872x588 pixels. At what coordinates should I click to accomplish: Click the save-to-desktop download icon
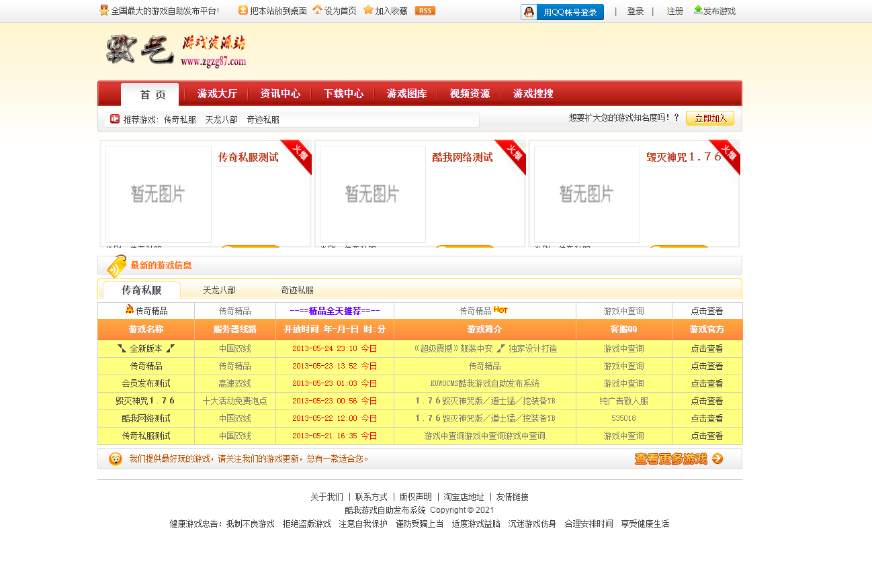coord(243,10)
